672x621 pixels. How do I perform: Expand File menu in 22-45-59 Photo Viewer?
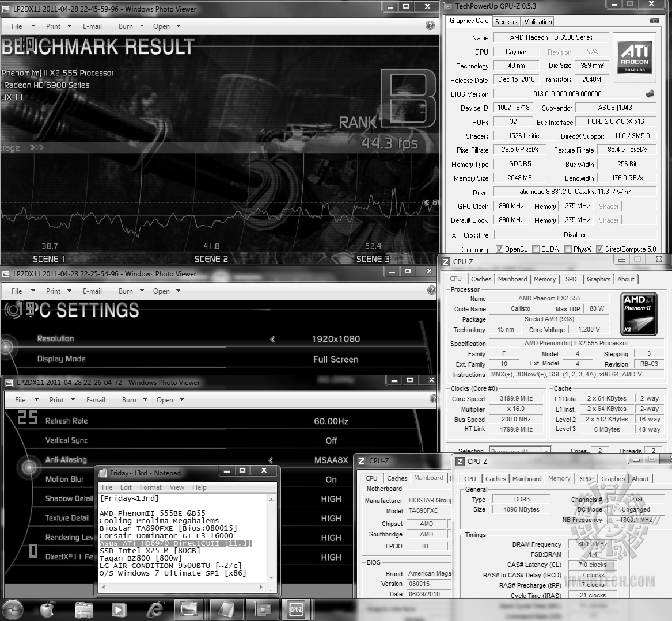[x=22, y=26]
